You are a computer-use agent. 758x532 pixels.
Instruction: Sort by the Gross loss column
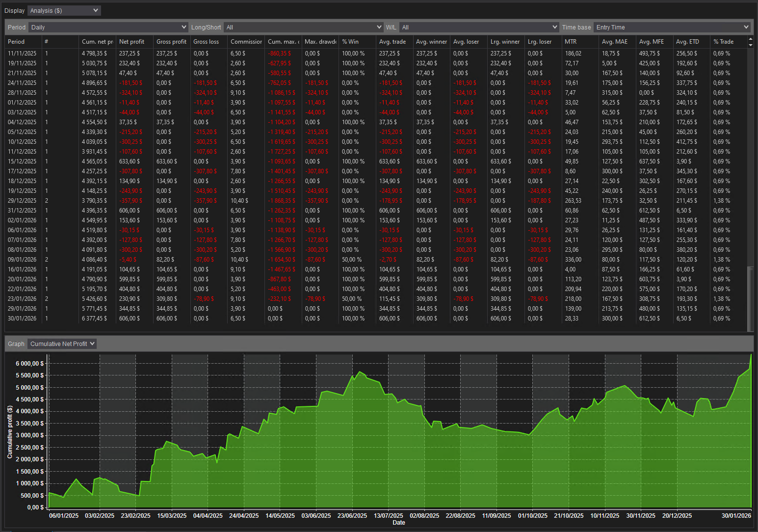[206, 42]
